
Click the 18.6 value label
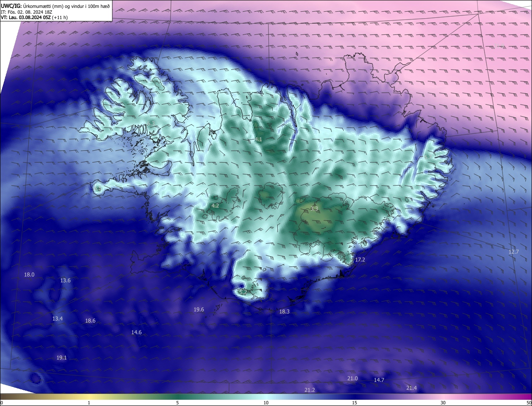click(90, 320)
